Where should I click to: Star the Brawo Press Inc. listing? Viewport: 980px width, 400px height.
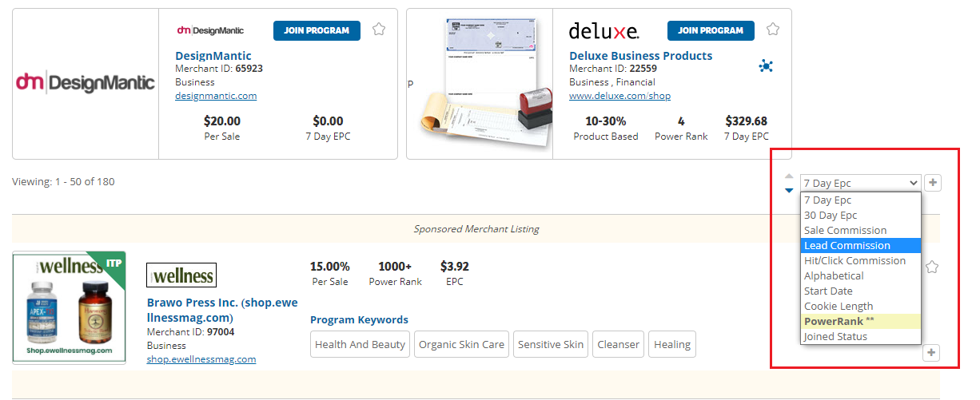point(931,267)
